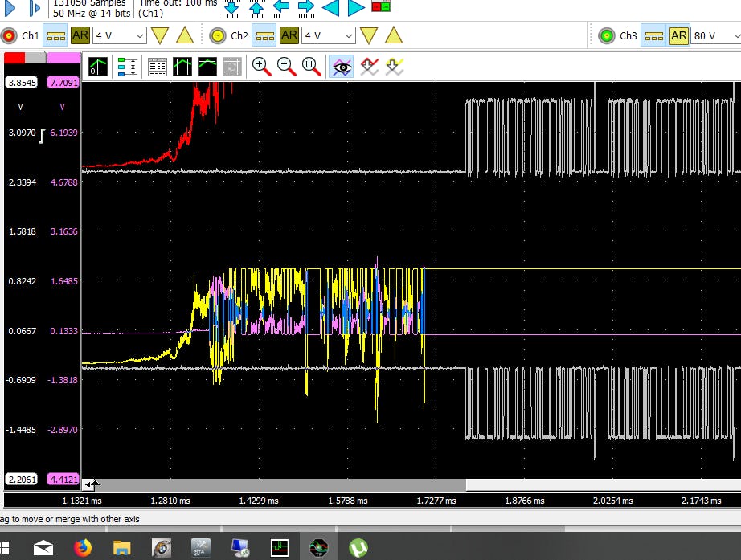741x560 pixels.
Task: Open Firefox from the Windows taskbar
Action: (x=82, y=548)
